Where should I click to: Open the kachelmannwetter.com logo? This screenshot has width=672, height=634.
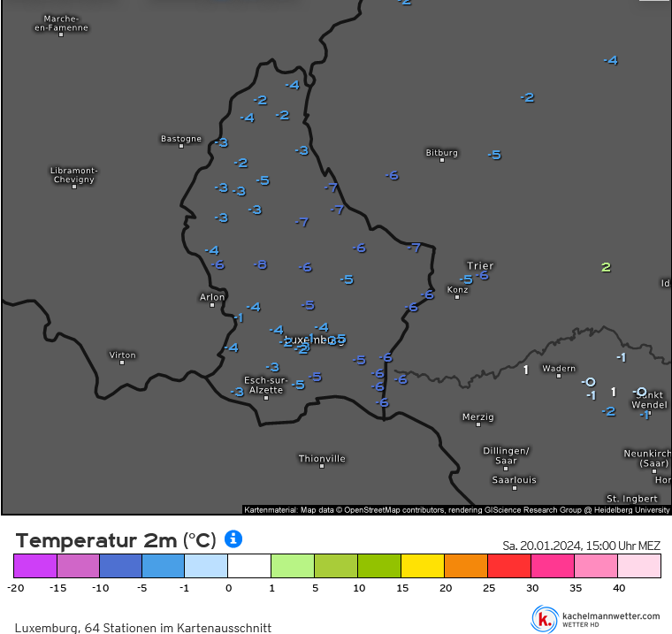click(x=596, y=618)
